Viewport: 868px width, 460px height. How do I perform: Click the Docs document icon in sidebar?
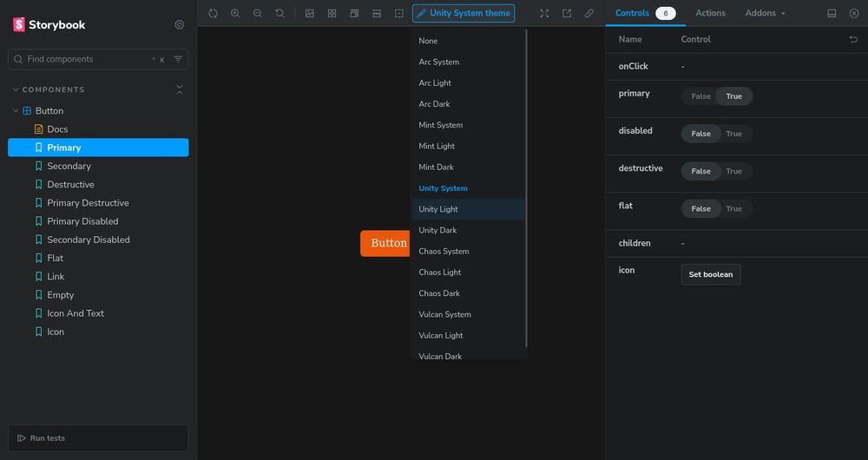[x=39, y=129]
